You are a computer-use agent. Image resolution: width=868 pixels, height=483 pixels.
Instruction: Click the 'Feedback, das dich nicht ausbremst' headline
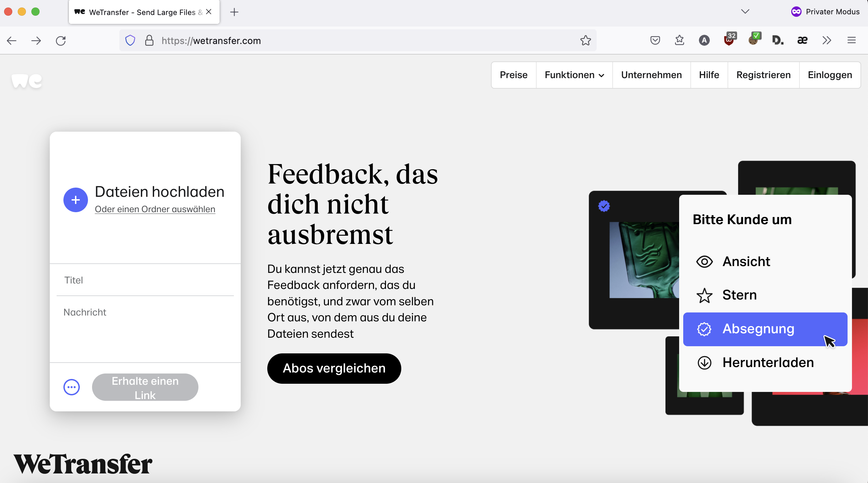click(353, 204)
